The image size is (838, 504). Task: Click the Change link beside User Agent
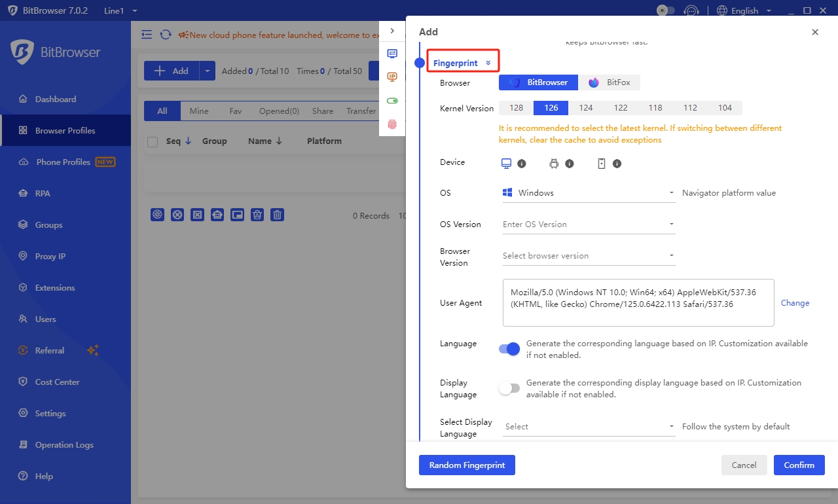pos(795,303)
